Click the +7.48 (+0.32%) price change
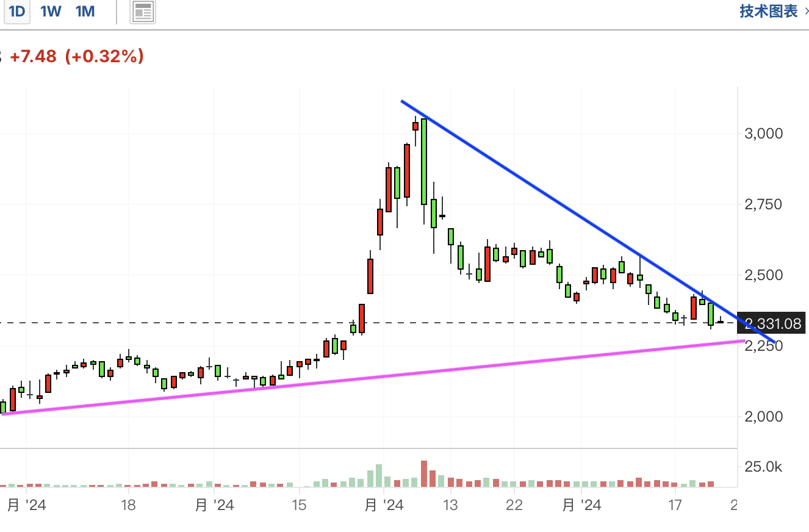The height and width of the screenshot is (532, 809). (x=77, y=57)
